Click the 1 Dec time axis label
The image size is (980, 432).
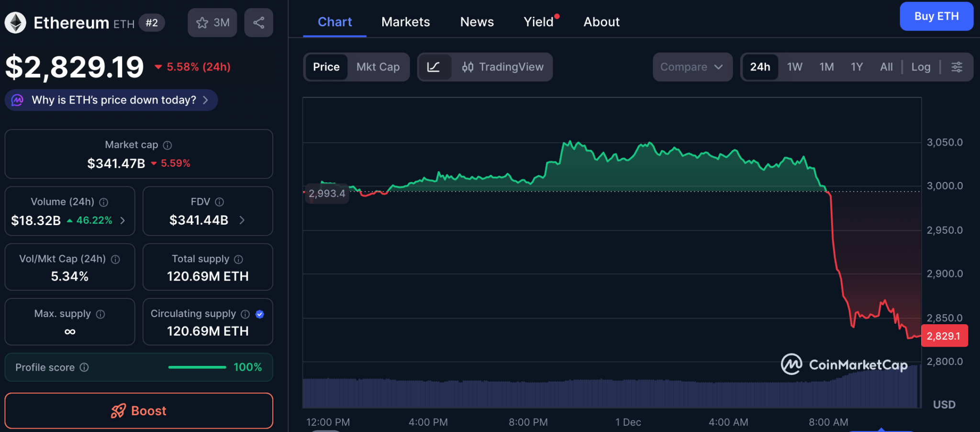[628, 422]
